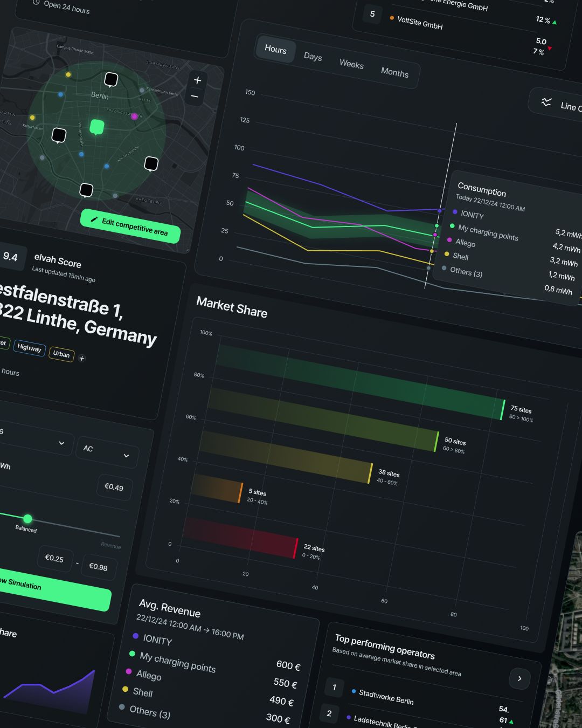Click the rank 5 badge for VoltSite GmbH
This screenshot has width=582, height=728.
point(372,14)
